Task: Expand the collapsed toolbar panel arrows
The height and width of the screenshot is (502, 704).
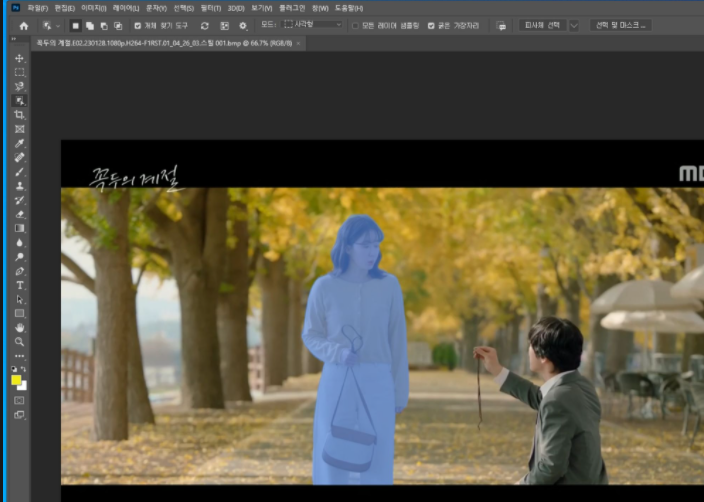Action: click(x=13, y=39)
